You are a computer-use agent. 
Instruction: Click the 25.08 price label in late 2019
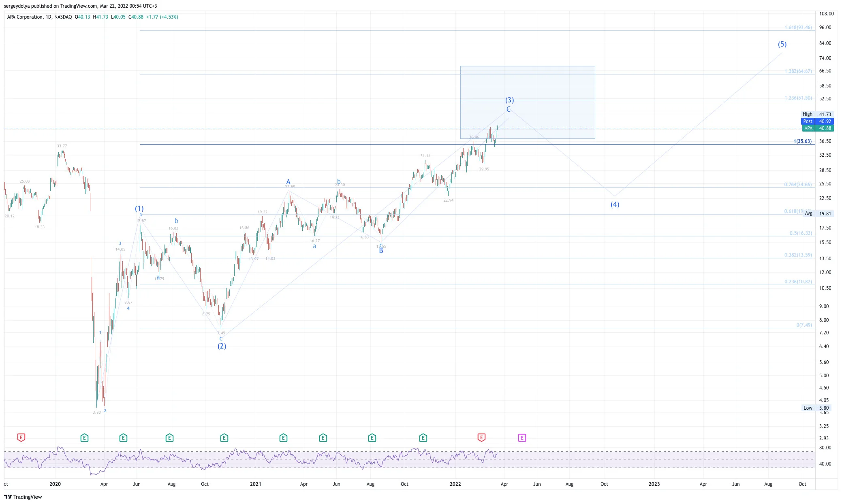coord(25,181)
